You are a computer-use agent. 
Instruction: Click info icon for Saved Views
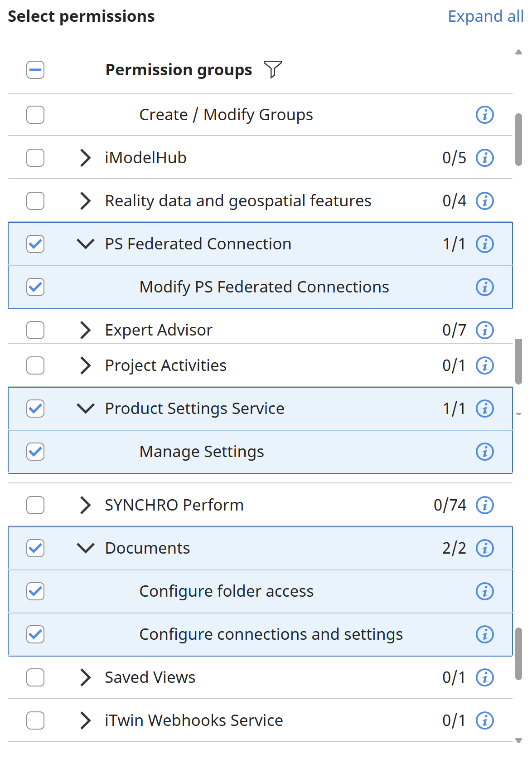(484, 677)
